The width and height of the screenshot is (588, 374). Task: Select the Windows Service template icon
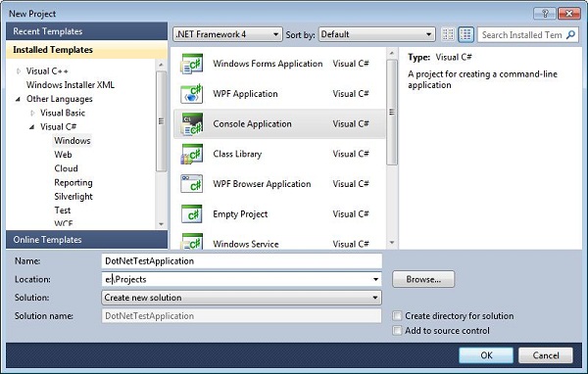tap(192, 242)
